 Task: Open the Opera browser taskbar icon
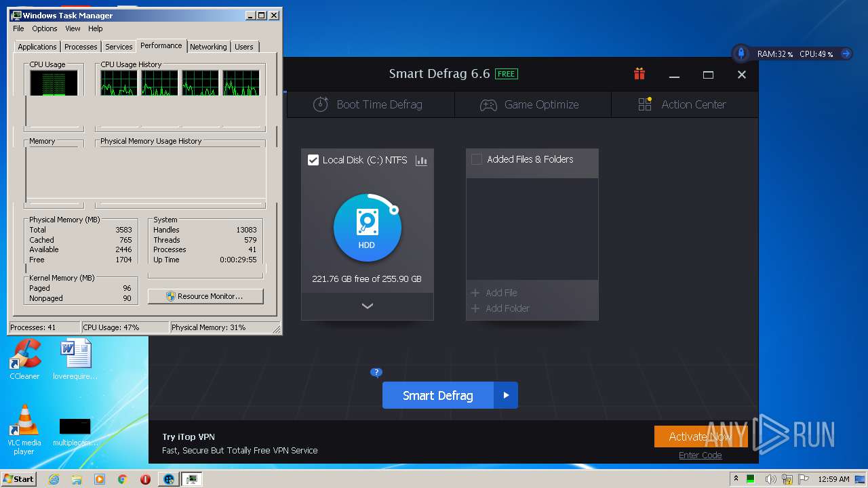(x=145, y=479)
